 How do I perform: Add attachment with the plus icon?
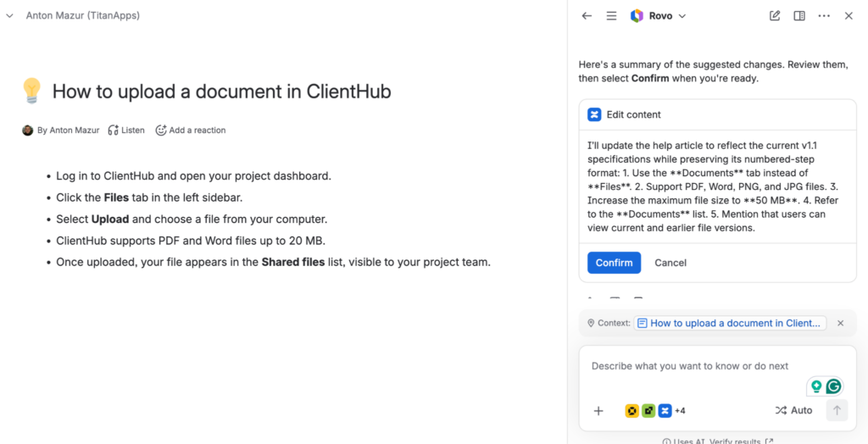[598, 411]
